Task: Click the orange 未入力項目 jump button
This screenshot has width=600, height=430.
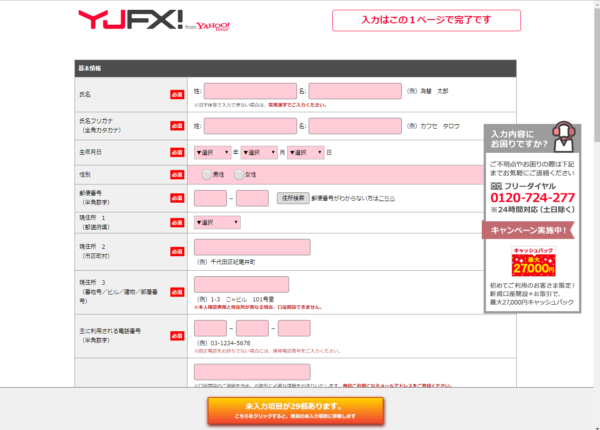Action: click(x=295, y=410)
